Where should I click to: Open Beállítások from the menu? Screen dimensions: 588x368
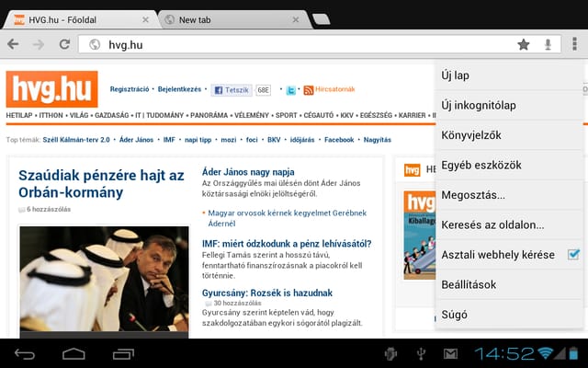click(509, 284)
